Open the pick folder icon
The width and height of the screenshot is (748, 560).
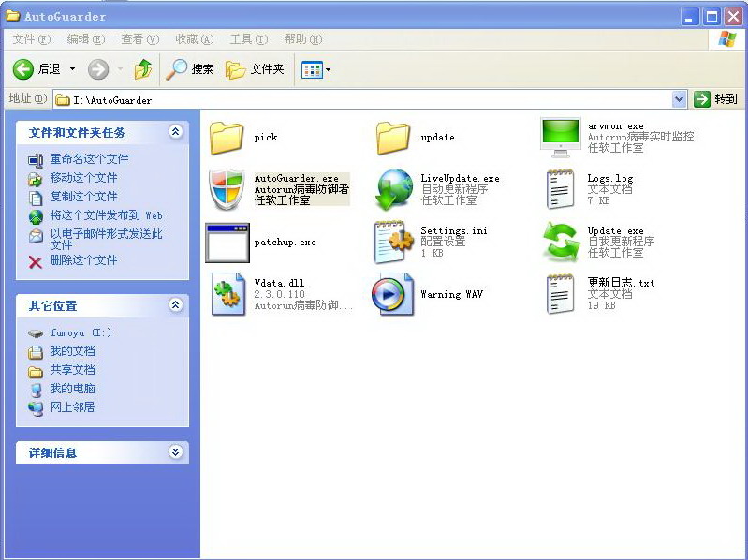[x=227, y=138]
